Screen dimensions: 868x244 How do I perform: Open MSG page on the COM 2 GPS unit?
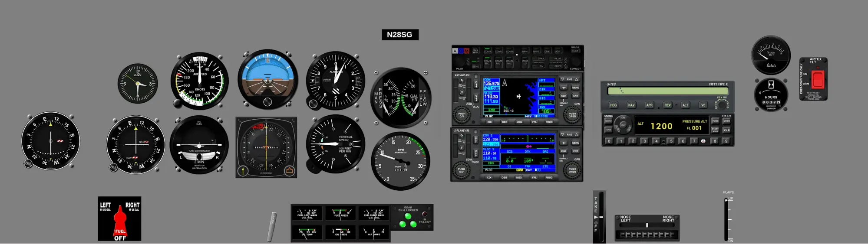click(x=519, y=177)
